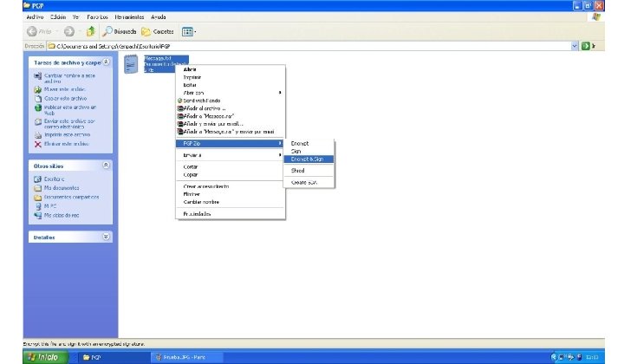624x364 pixels.
Task: Open the Ayuda menu
Action: pos(159,17)
